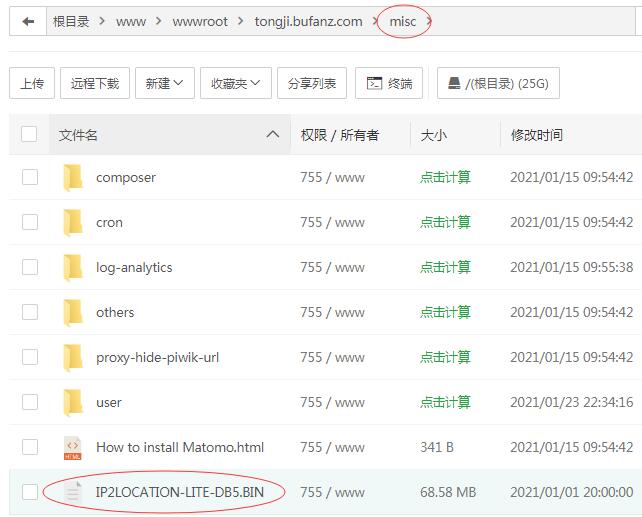Toggle sort arrow on 文件名 column

(x=273, y=134)
